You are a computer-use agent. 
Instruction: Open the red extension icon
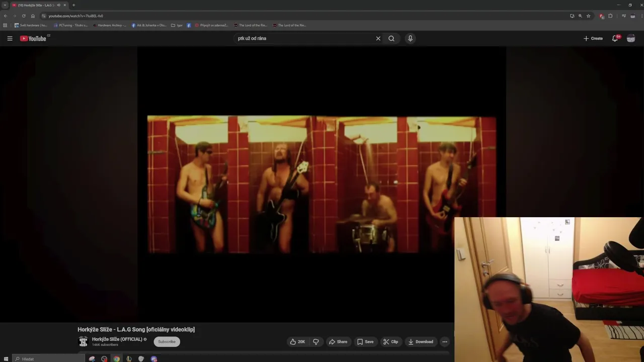(x=602, y=16)
